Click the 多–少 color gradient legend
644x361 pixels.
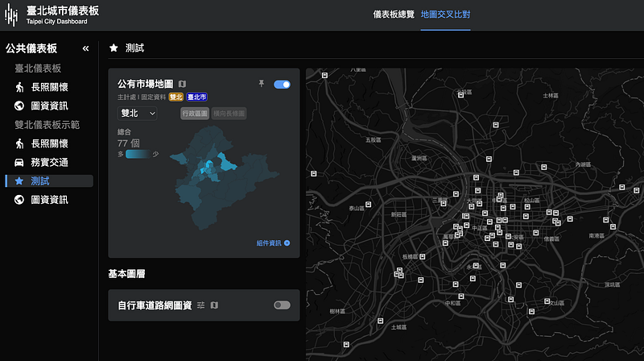(x=138, y=154)
